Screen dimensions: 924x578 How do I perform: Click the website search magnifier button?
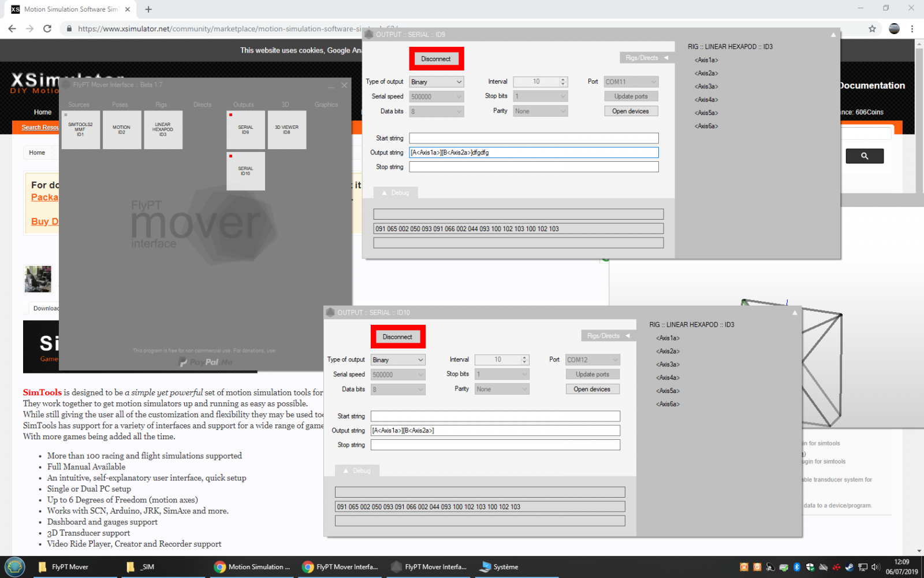(865, 156)
